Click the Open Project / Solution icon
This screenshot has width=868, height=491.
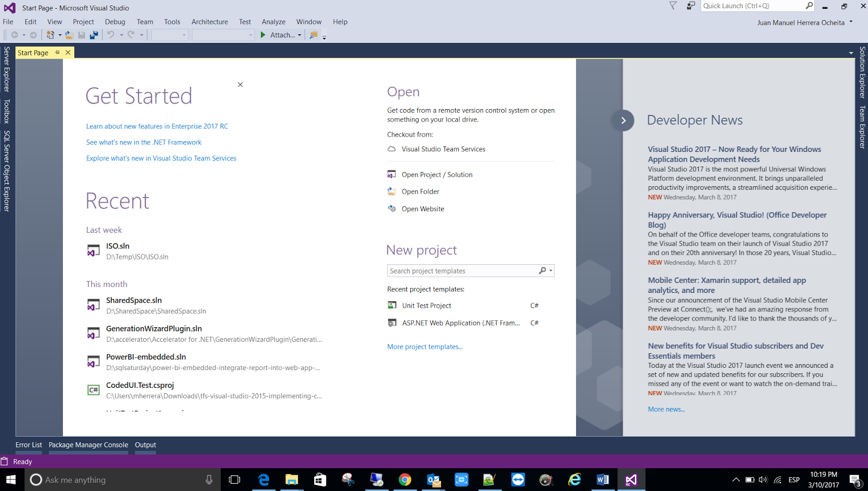392,174
